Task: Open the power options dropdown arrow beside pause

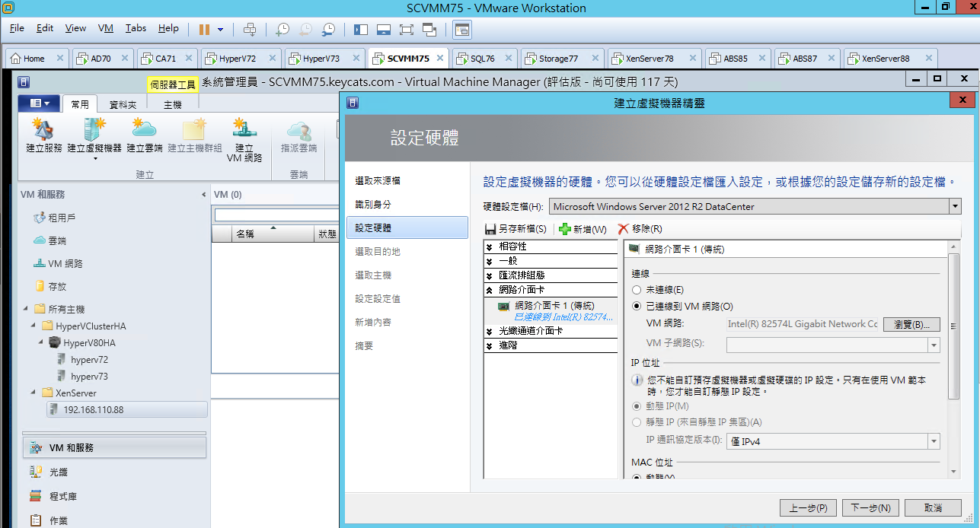Action: pyautogui.click(x=221, y=30)
